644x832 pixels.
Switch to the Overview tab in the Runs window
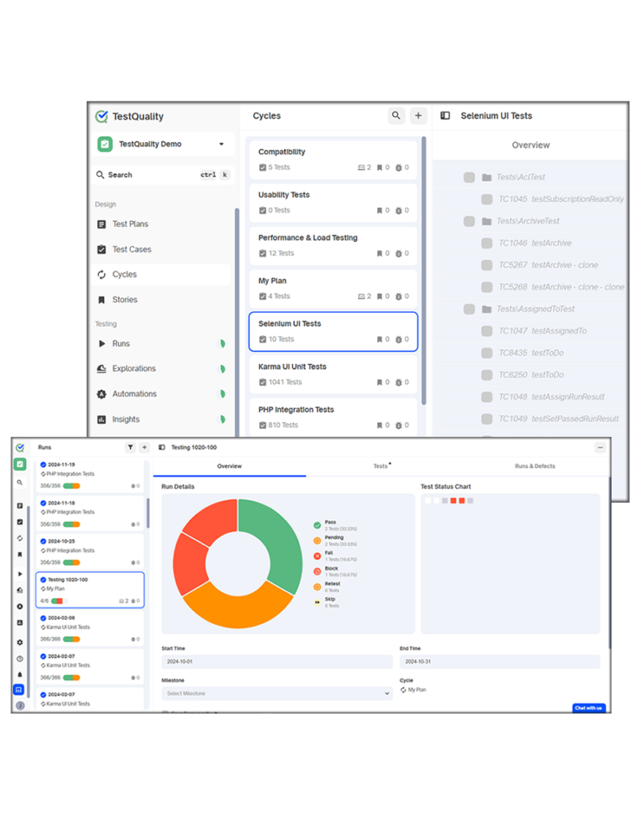[229, 466]
